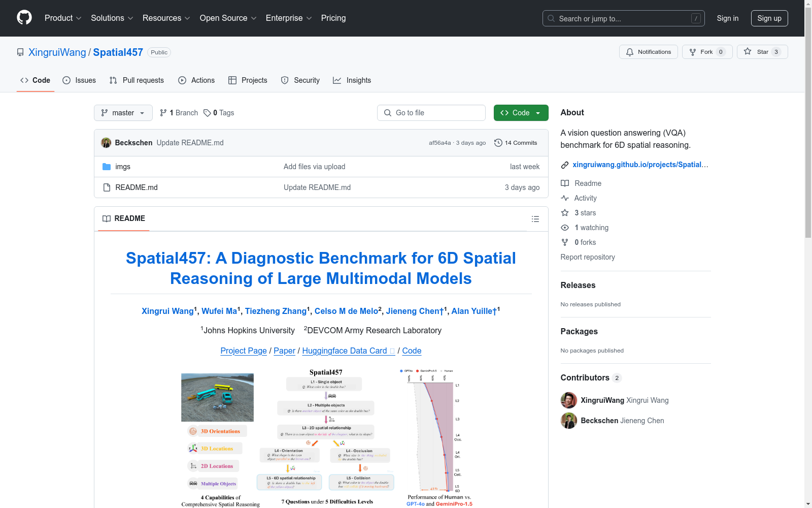This screenshot has height=508, width=812.
Task: Open the Insights tab
Action: click(x=352, y=80)
